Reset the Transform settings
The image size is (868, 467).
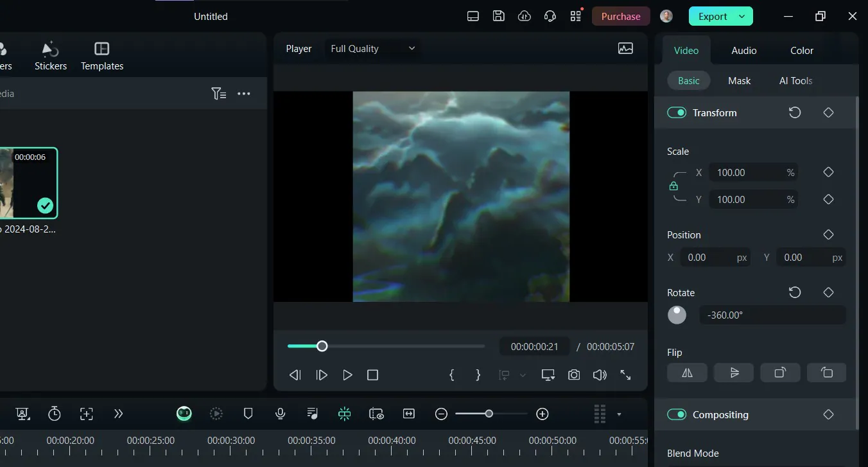tap(795, 112)
